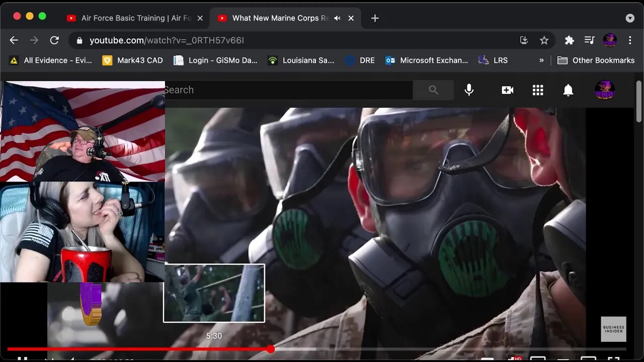Viewport: 644px width, 362px height.
Task: Click the red scrubber handle on the timeline
Action: click(x=271, y=349)
